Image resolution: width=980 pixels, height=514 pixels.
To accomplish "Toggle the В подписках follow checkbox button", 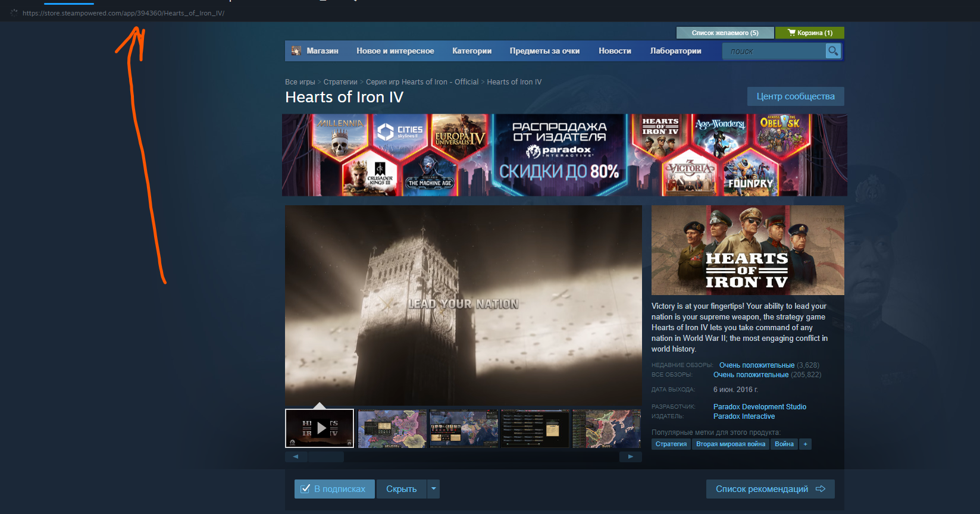I will [334, 489].
